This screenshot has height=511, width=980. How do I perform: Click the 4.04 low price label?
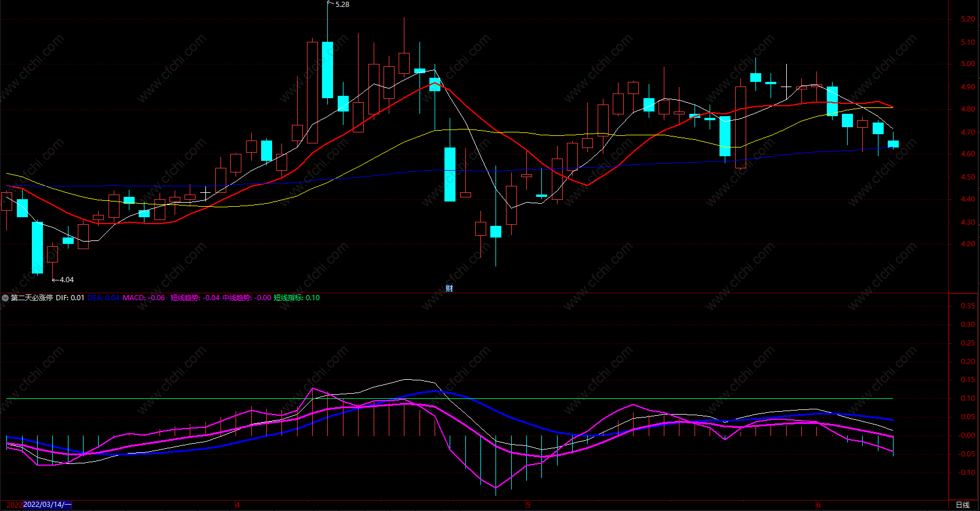coord(67,280)
